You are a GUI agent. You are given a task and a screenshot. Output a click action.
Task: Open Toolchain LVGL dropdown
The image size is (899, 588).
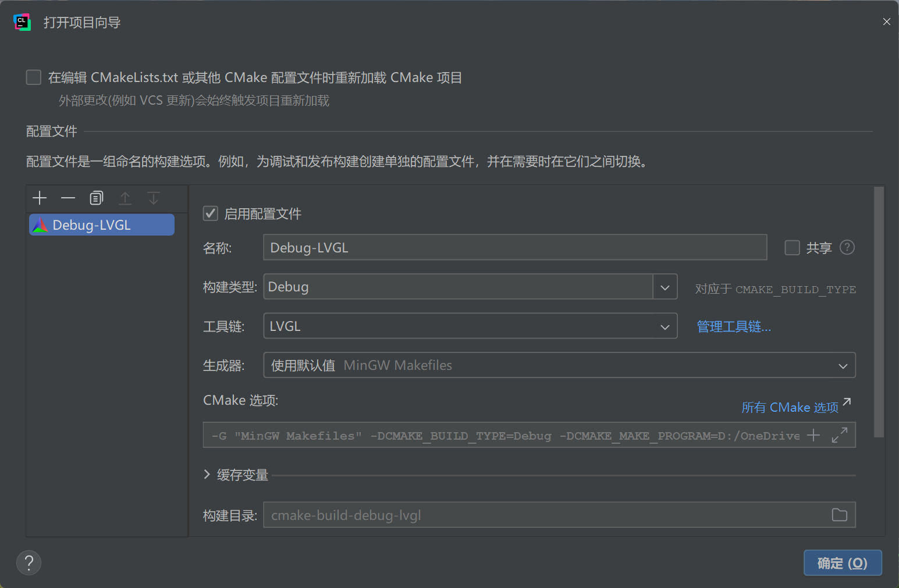tap(470, 326)
